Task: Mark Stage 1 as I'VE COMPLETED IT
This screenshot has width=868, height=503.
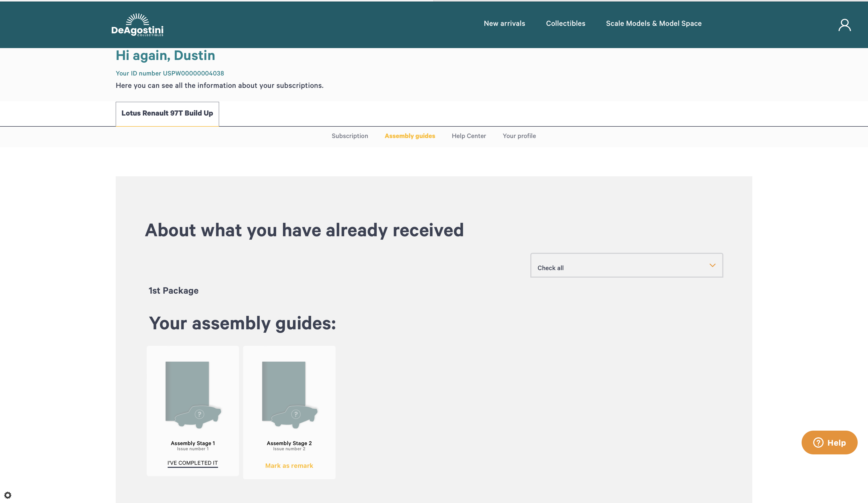Action: point(192,463)
